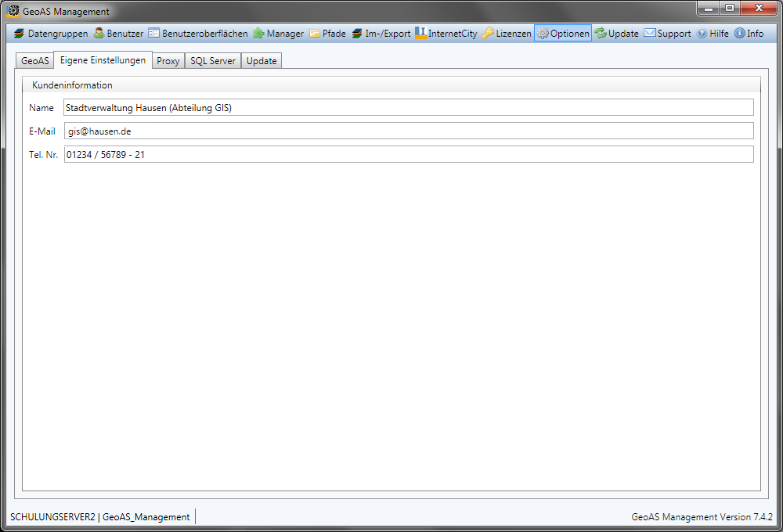Screen dimensions: 783x532
Task: Click the Hilfe help icon
Action: pyautogui.click(x=702, y=34)
